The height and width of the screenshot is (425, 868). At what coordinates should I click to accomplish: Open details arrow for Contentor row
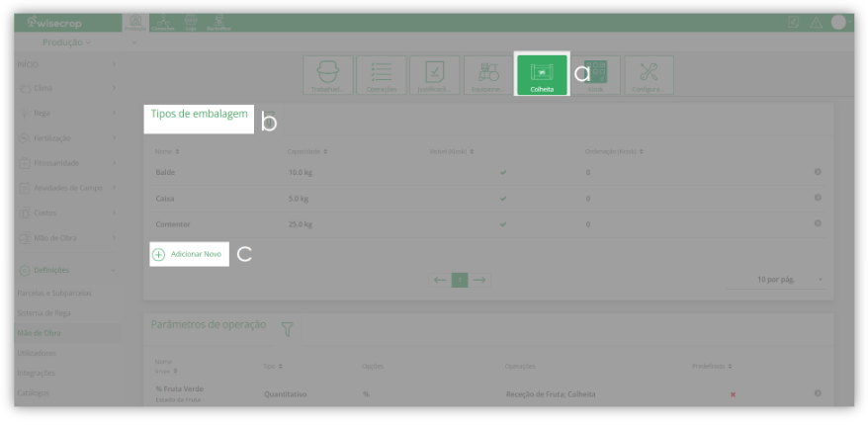click(x=818, y=223)
